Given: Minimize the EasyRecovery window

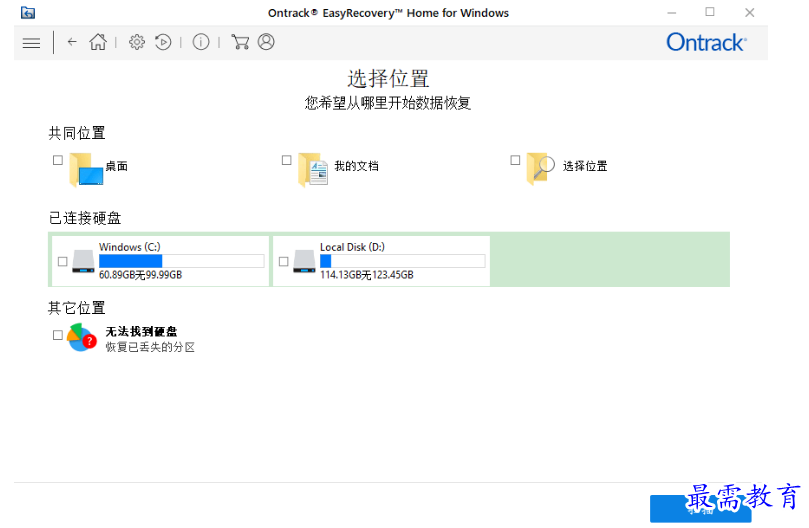Looking at the screenshot, I should (x=671, y=12).
